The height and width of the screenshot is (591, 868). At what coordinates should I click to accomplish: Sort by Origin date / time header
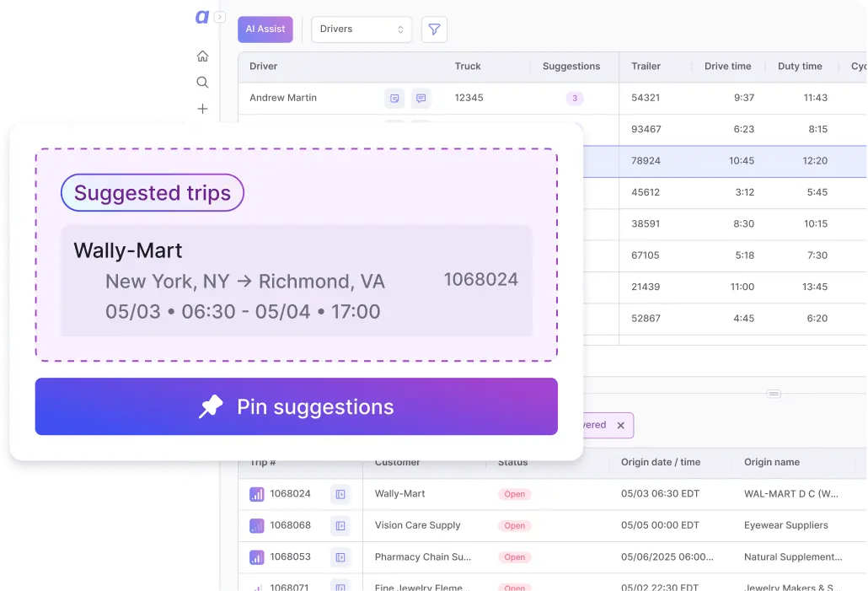coord(661,462)
